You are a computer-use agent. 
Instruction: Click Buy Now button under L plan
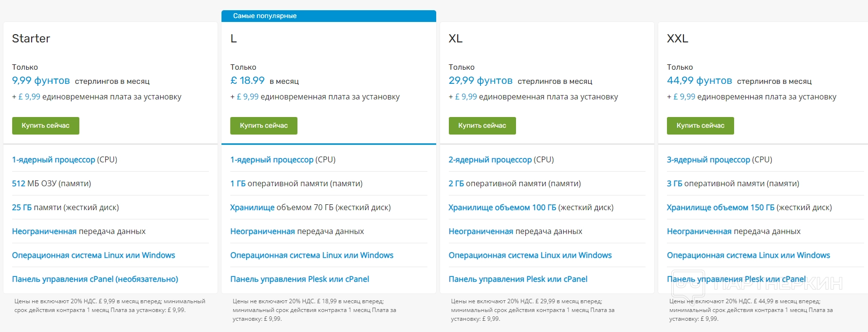(263, 126)
